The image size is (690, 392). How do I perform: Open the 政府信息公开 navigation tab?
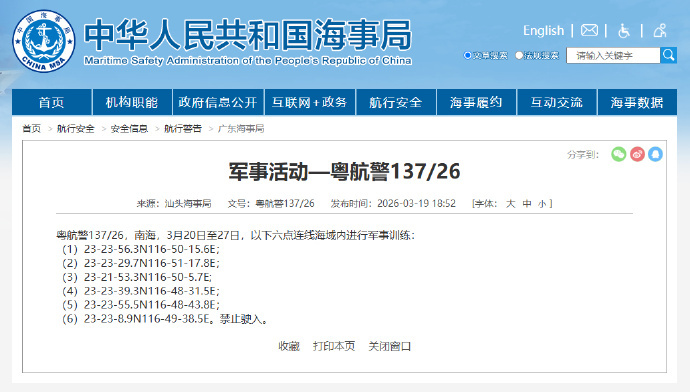pyautogui.click(x=218, y=102)
